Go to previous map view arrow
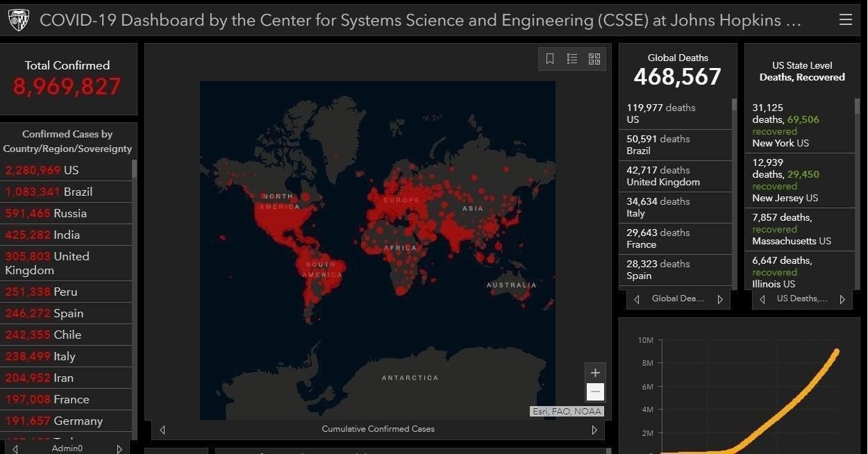The image size is (868, 454). pos(162,430)
